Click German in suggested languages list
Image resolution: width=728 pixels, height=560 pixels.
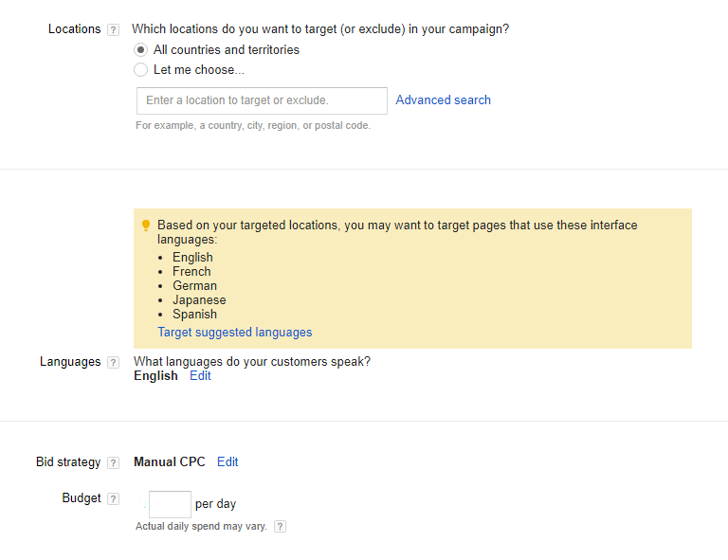click(194, 286)
